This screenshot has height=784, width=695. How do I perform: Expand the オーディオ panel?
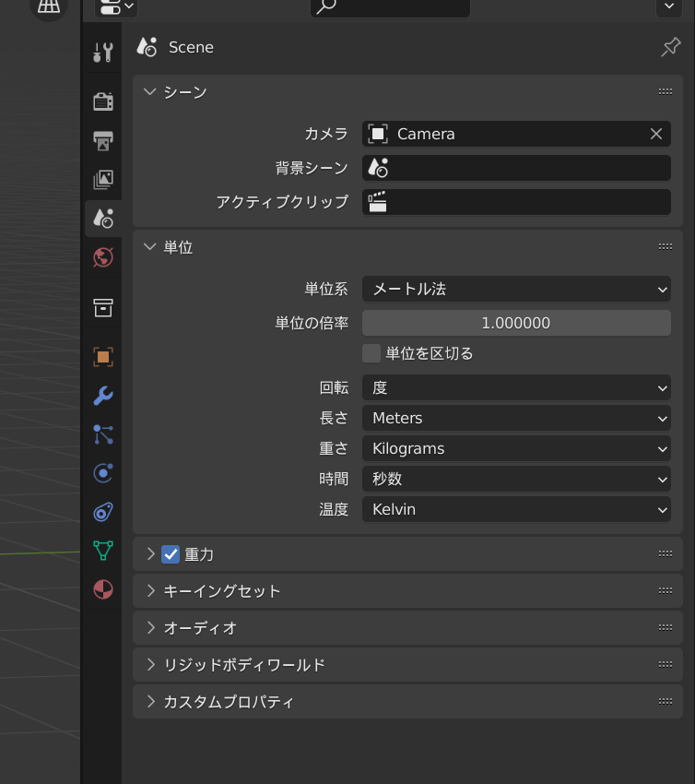pos(150,627)
